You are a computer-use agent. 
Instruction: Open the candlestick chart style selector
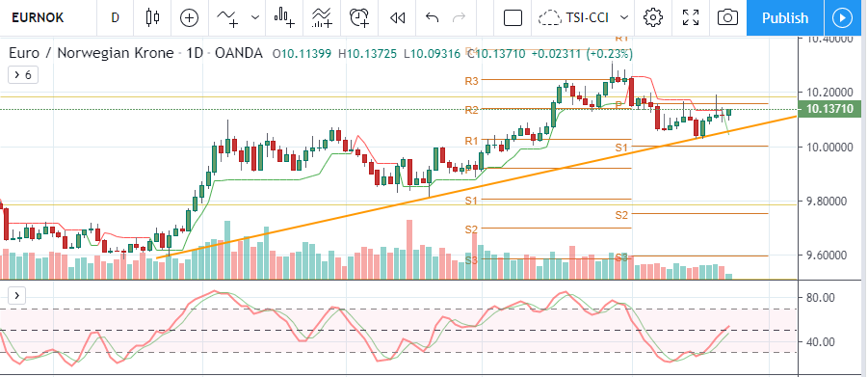[152, 17]
